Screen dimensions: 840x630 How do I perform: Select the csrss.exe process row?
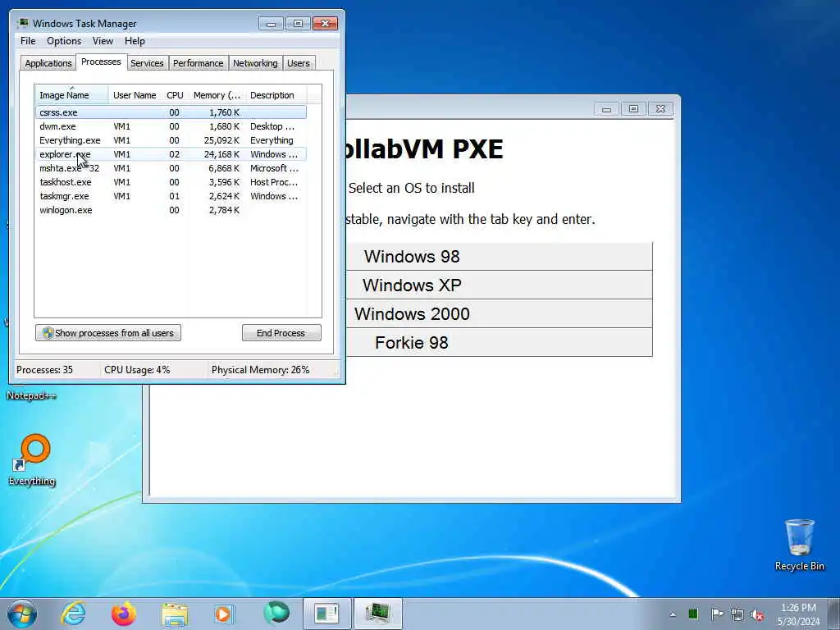tap(171, 112)
